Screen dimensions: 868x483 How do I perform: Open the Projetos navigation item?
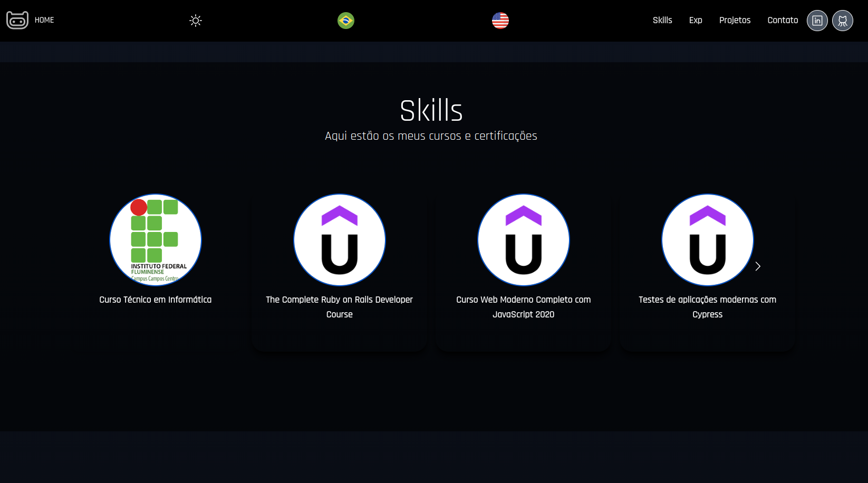(735, 20)
